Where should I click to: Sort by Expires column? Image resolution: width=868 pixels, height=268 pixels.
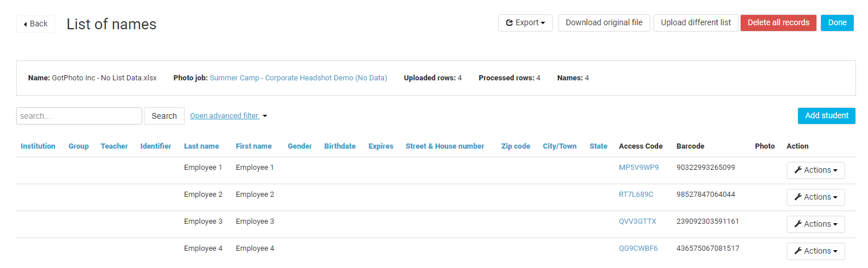(381, 146)
